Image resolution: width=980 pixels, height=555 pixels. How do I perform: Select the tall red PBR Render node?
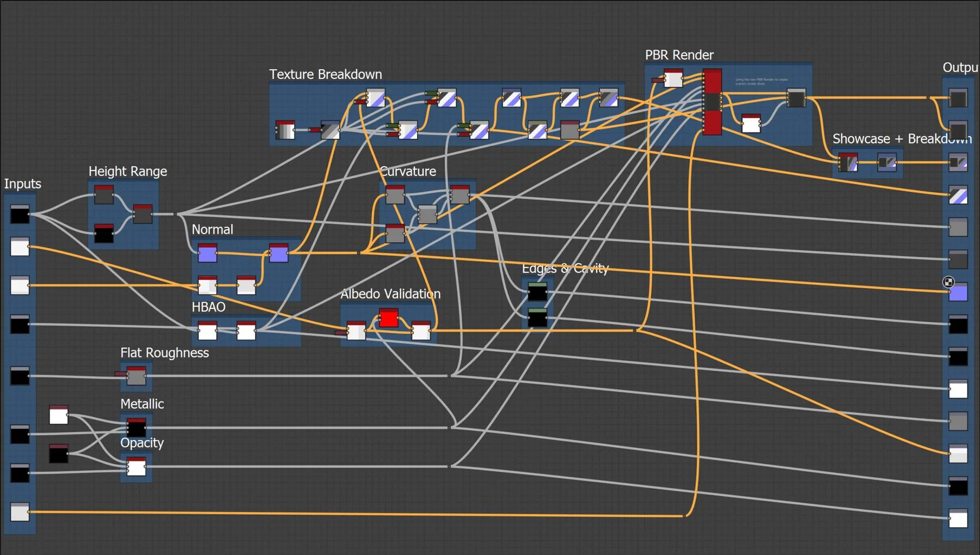pos(712,102)
